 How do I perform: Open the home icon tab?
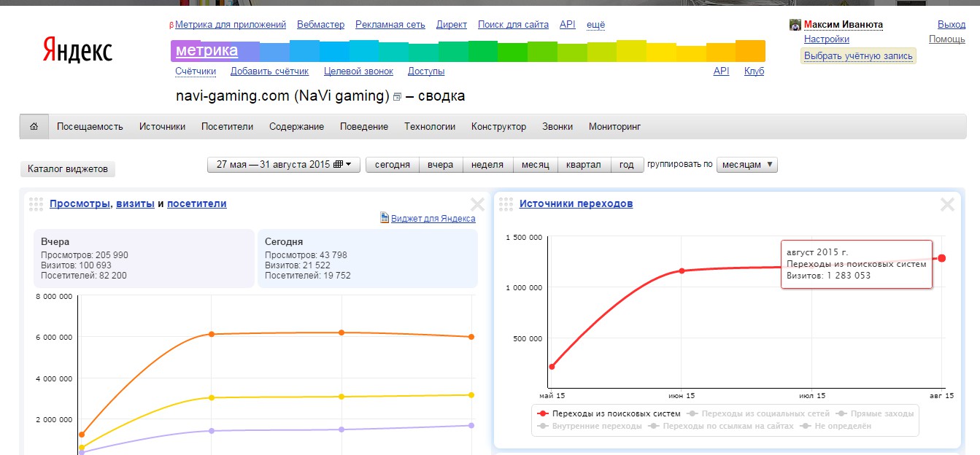[x=34, y=127]
